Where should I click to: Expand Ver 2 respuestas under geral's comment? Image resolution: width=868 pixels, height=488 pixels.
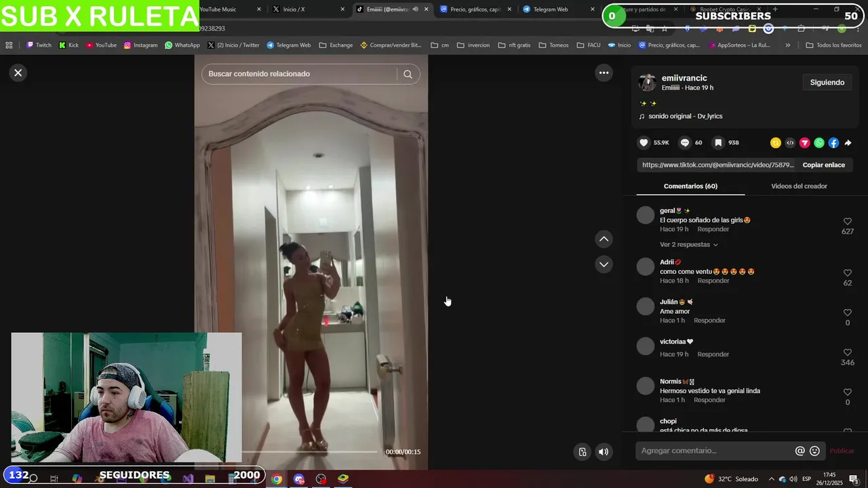click(x=689, y=245)
